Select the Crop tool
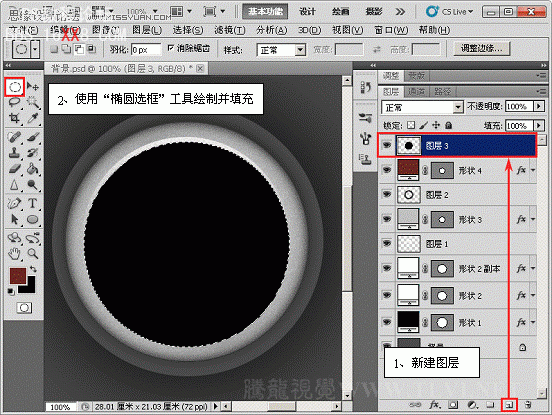Viewport: 552px width, 415px height. (x=14, y=118)
